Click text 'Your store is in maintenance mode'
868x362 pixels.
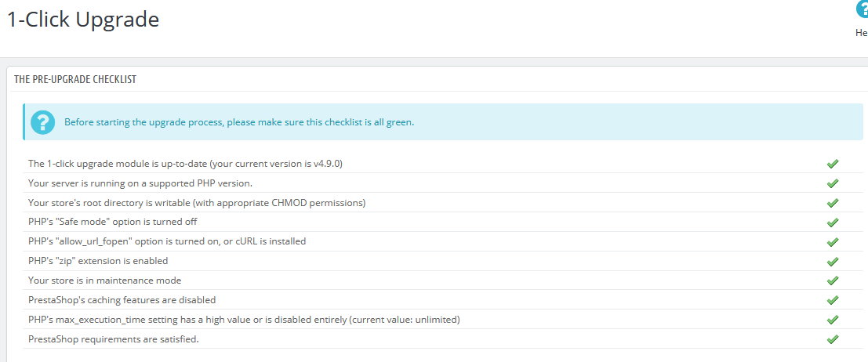pos(104,281)
